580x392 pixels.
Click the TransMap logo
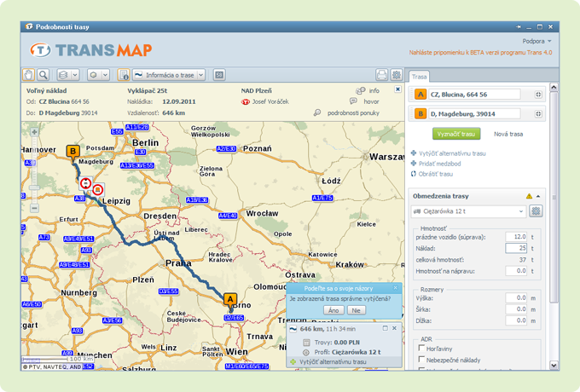click(x=91, y=50)
